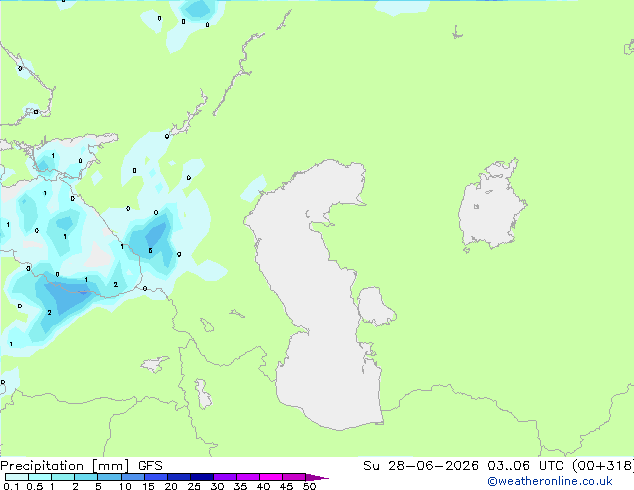Click the legend label '20'
Viewport: 634px width, 490px height.
tap(171, 486)
